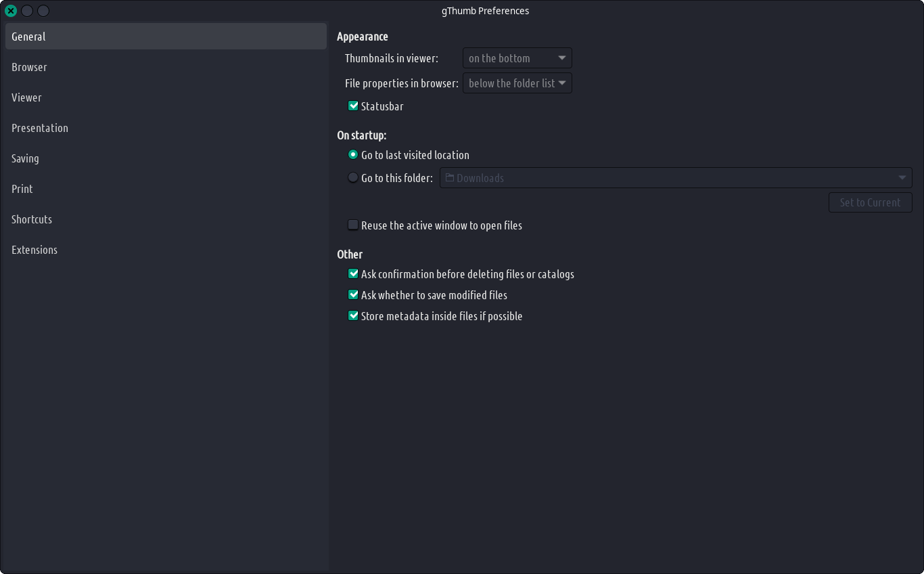Click the folder icon beside Downloads

tap(450, 178)
